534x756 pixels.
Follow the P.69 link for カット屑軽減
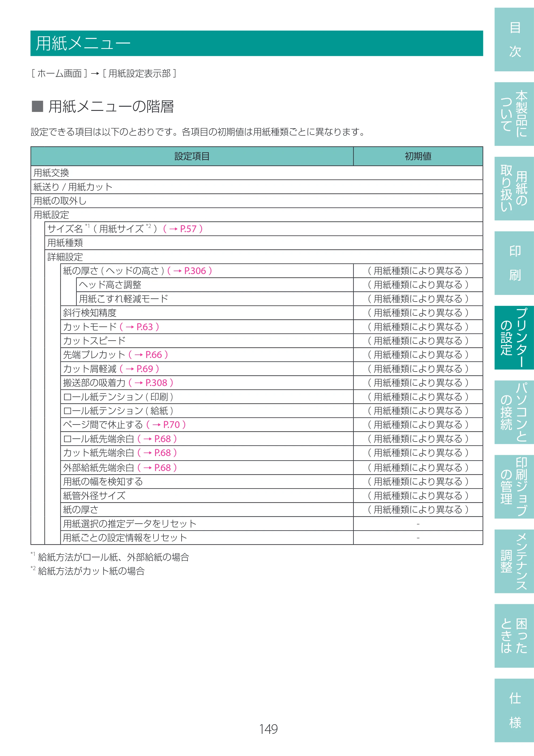[x=139, y=369]
